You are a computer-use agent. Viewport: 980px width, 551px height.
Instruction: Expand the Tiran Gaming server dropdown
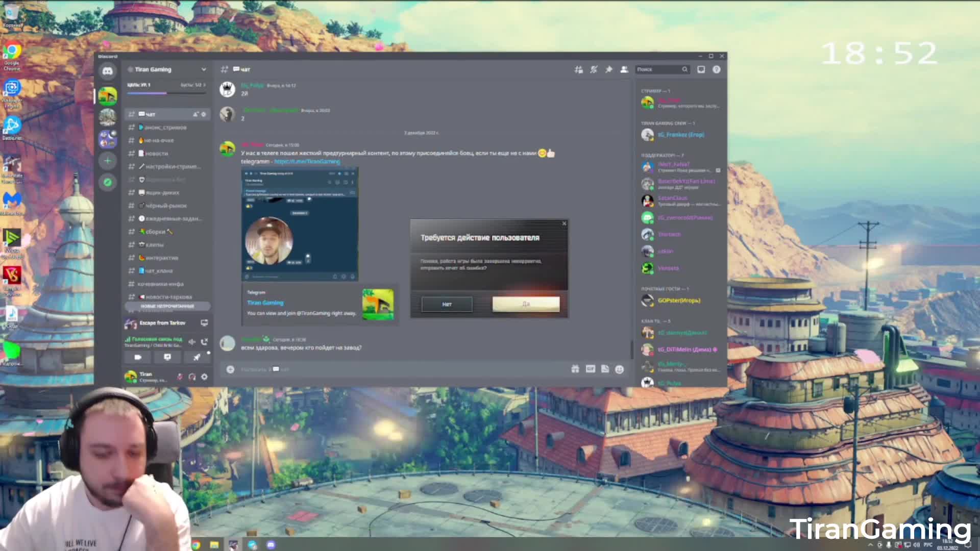pyautogui.click(x=204, y=69)
